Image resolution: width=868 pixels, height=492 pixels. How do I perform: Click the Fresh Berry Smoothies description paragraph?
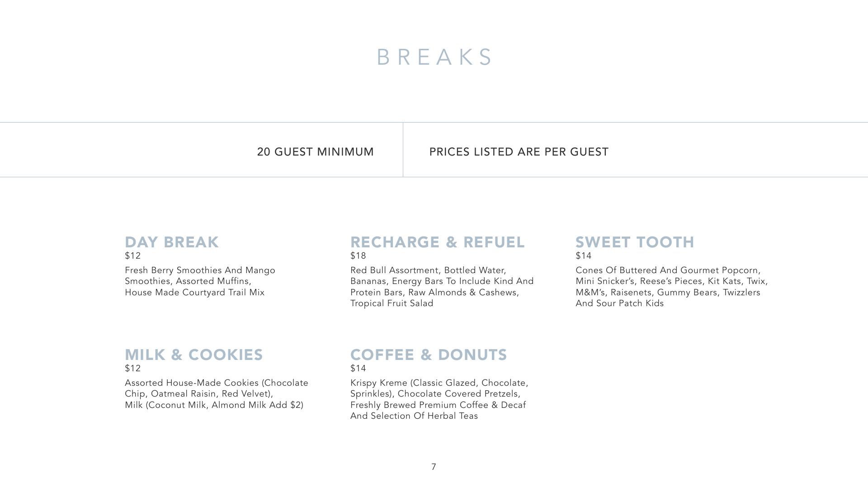tap(200, 281)
